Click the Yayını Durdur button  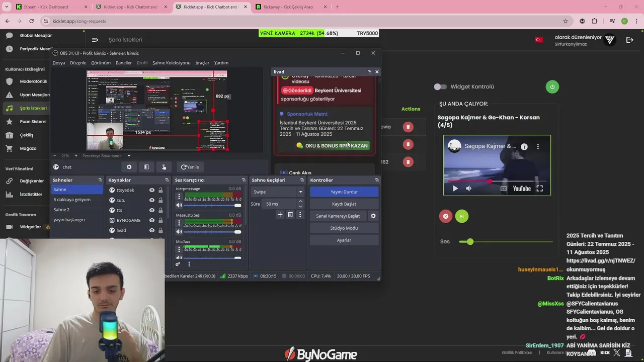(x=344, y=192)
